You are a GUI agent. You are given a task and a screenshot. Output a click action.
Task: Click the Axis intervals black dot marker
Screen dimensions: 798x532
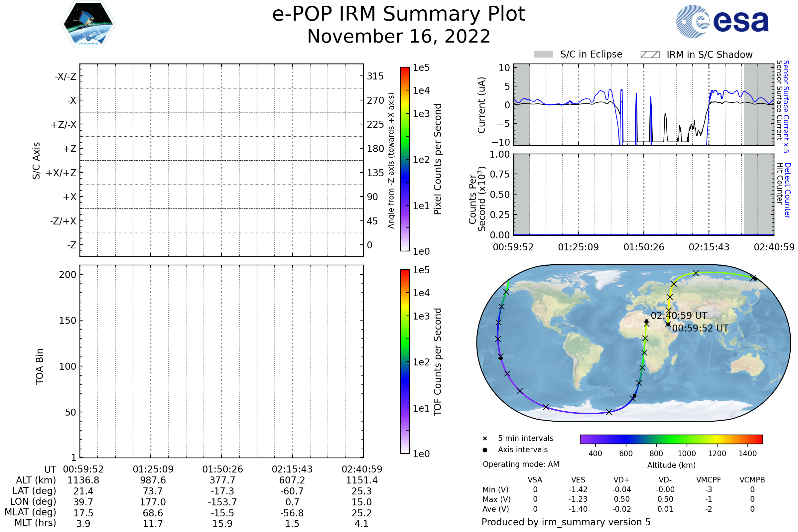(x=485, y=450)
